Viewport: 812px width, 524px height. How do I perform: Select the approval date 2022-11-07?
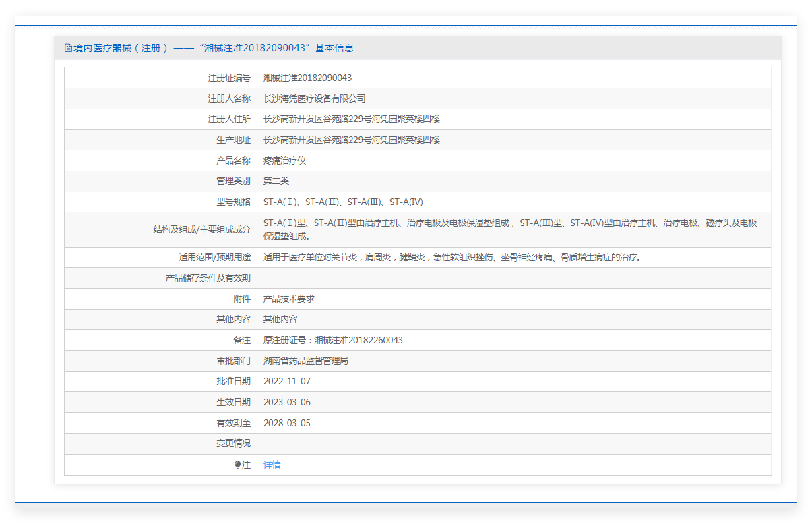tap(287, 381)
